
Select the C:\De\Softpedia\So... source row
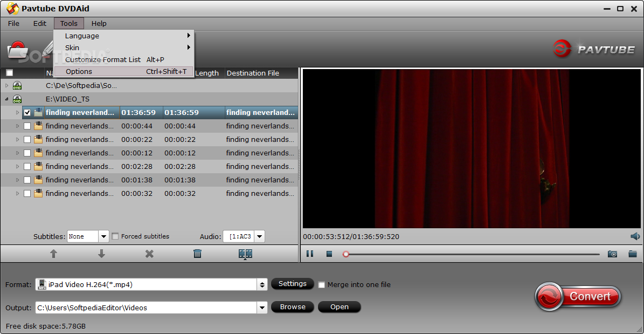point(149,86)
